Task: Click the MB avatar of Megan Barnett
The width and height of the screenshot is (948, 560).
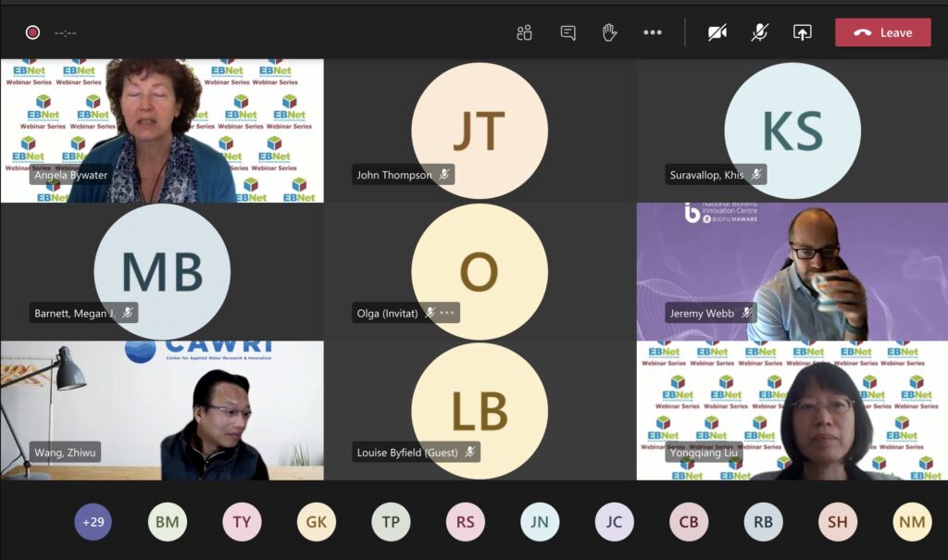Action: click(x=162, y=271)
